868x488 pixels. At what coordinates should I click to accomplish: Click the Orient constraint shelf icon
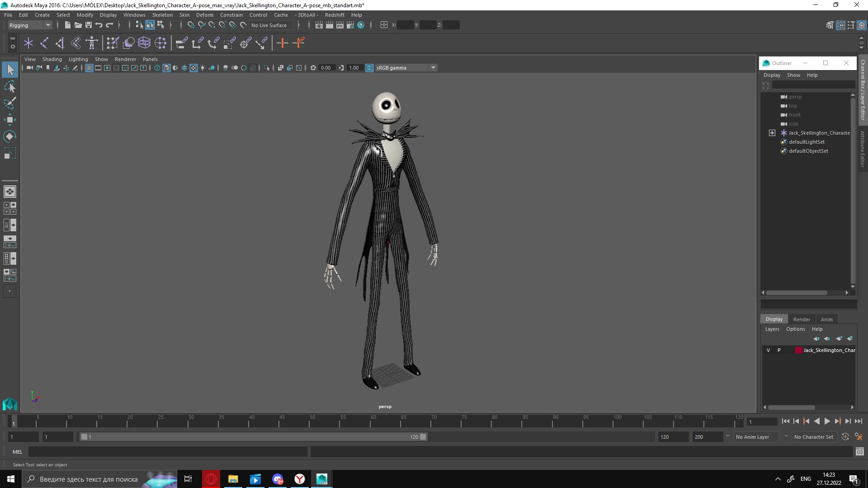pos(213,43)
